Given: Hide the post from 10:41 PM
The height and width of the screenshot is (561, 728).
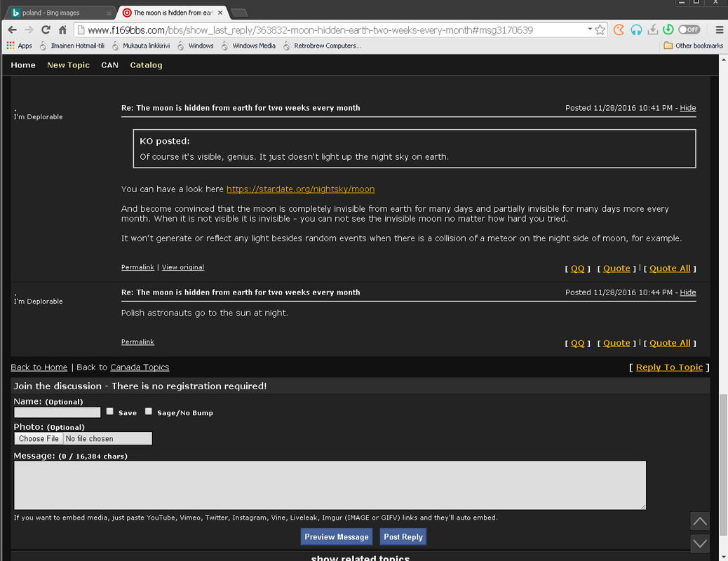Looking at the screenshot, I should [687, 108].
